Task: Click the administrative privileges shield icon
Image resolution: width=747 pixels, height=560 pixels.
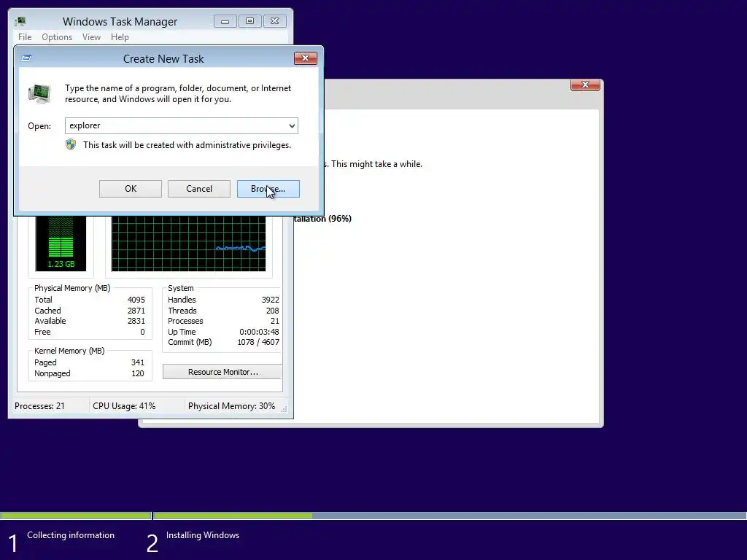Action: point(71,145)
